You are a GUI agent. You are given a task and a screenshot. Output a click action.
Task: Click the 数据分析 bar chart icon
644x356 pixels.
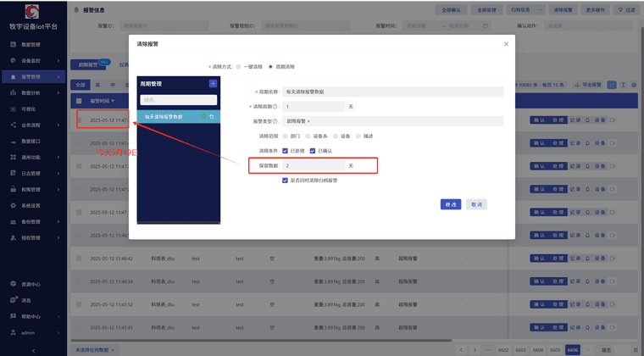pyautogui.click(x=14, y=92)
